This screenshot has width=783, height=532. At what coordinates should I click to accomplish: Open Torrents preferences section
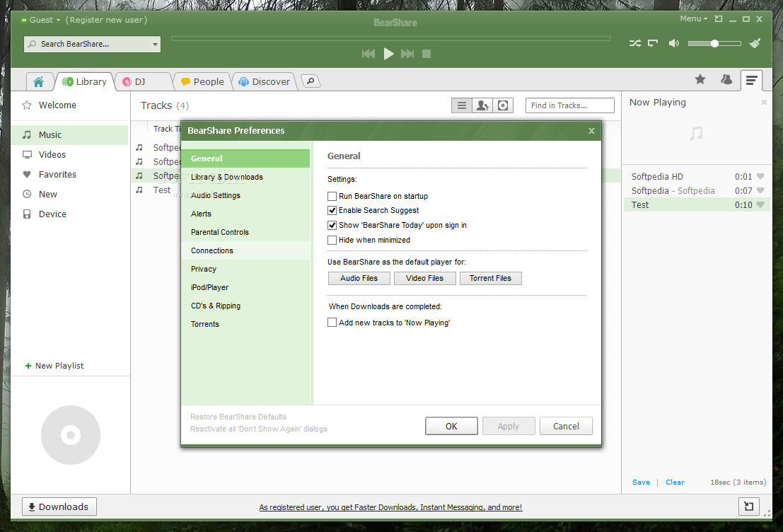tap(246, 324)
